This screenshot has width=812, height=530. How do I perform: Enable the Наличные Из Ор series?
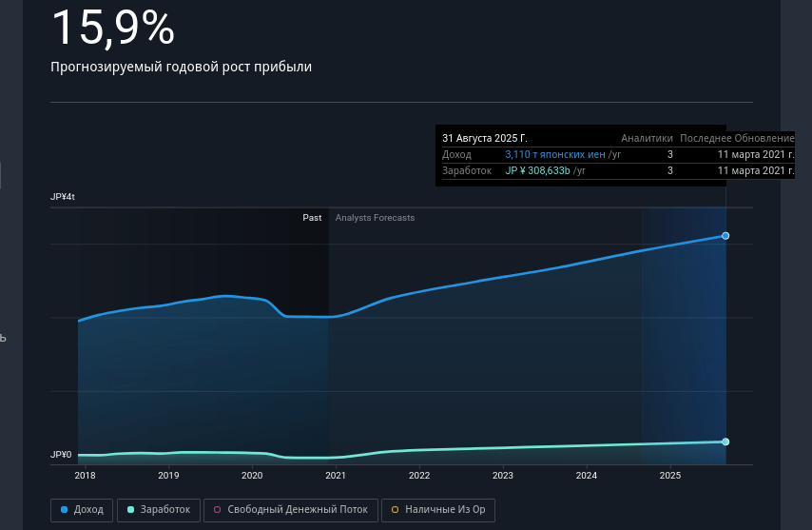pos(438,510)
